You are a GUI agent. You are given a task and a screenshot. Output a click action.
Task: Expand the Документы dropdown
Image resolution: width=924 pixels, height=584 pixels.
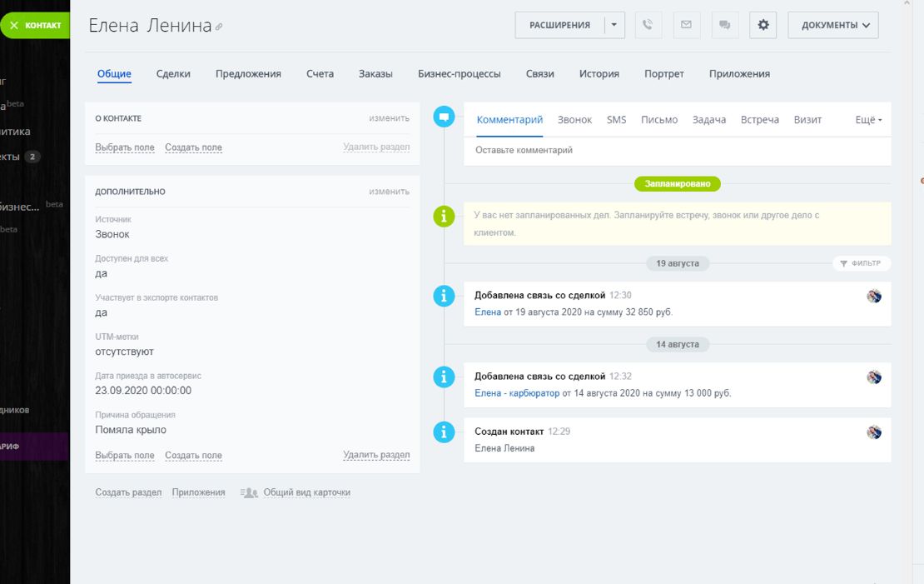tap(832, 25)
